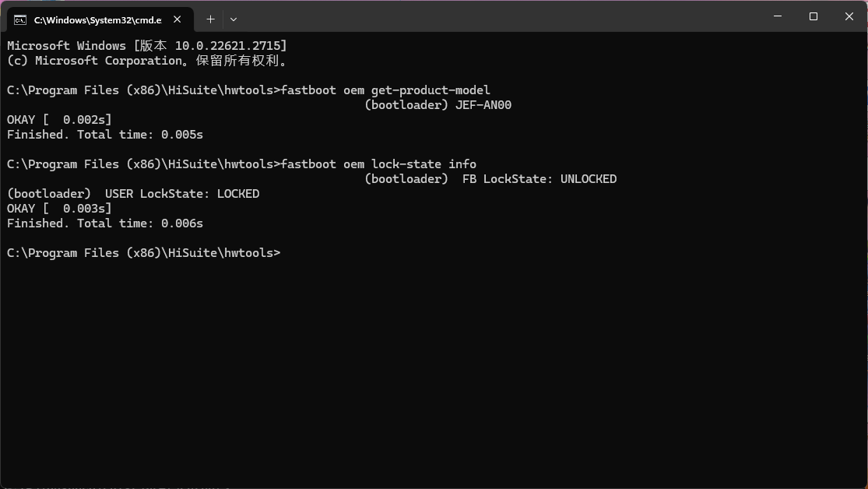The width and height of the screenshot is (868, 489).
Task: Open a new terminal tab
Action: (x=210, y=19)
